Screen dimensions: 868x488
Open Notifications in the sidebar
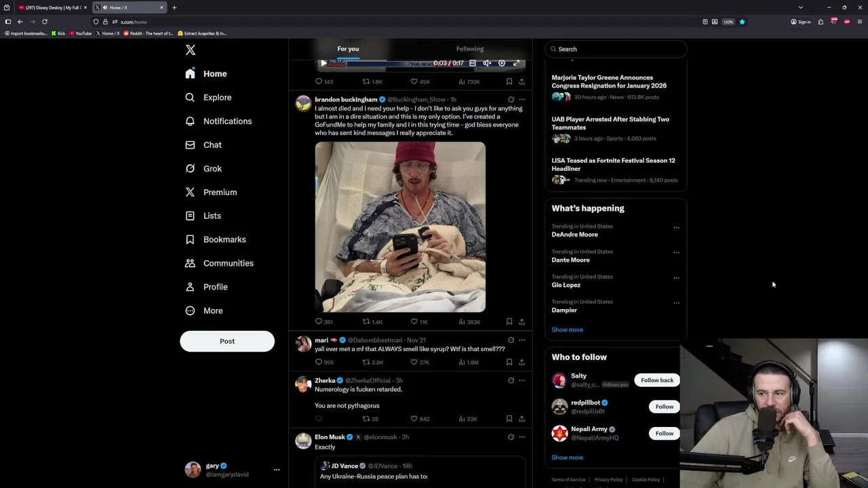coord(218,121)
